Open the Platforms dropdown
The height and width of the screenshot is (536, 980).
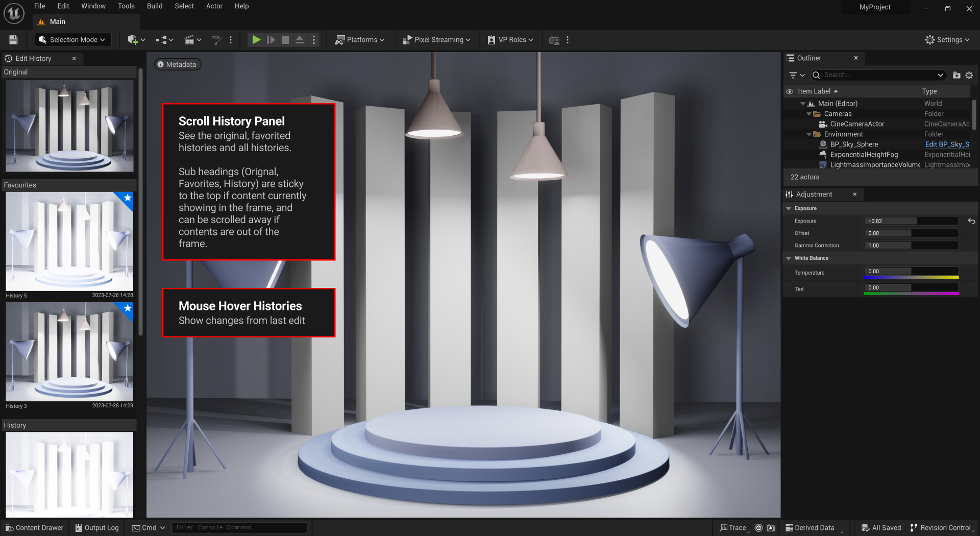click(360, 40)
